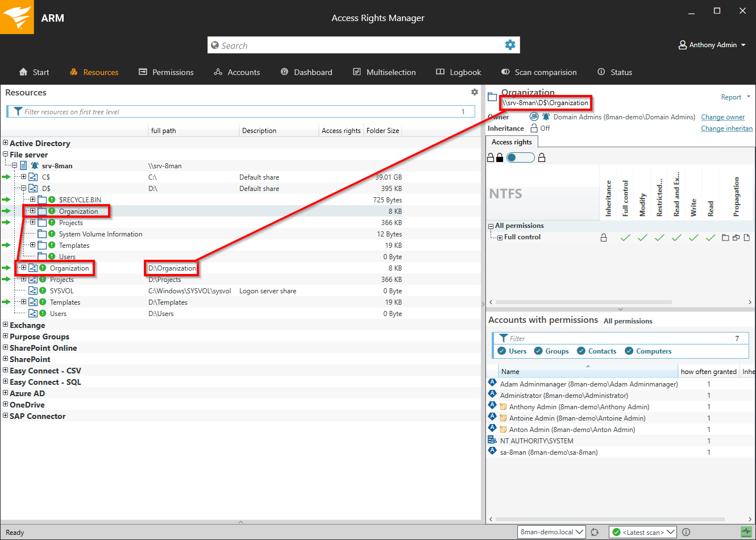Click the green activity monitor status icon
This screenshot has height=540, width=756.
pyautogui.click(x=746, y=532)
